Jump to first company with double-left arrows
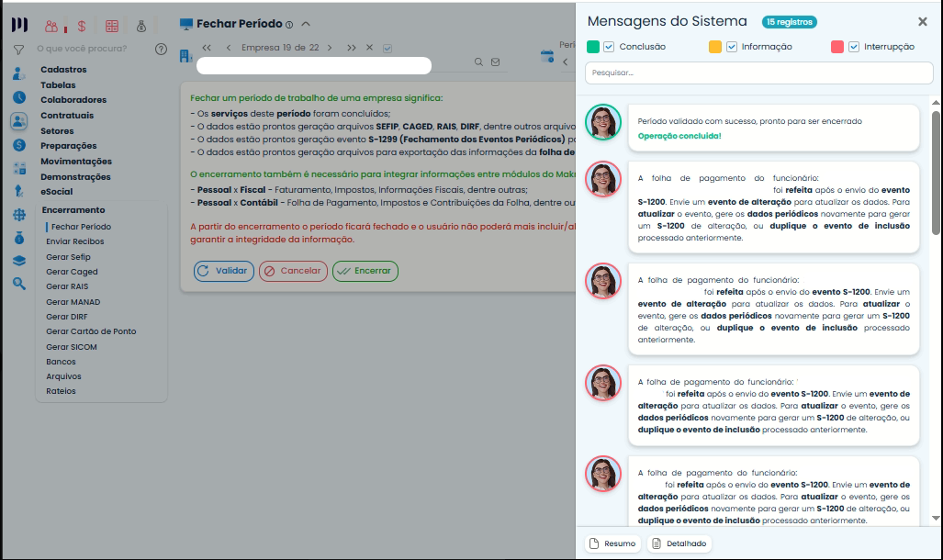The height and width of the screenshot is (560, 943). (207, 48)
